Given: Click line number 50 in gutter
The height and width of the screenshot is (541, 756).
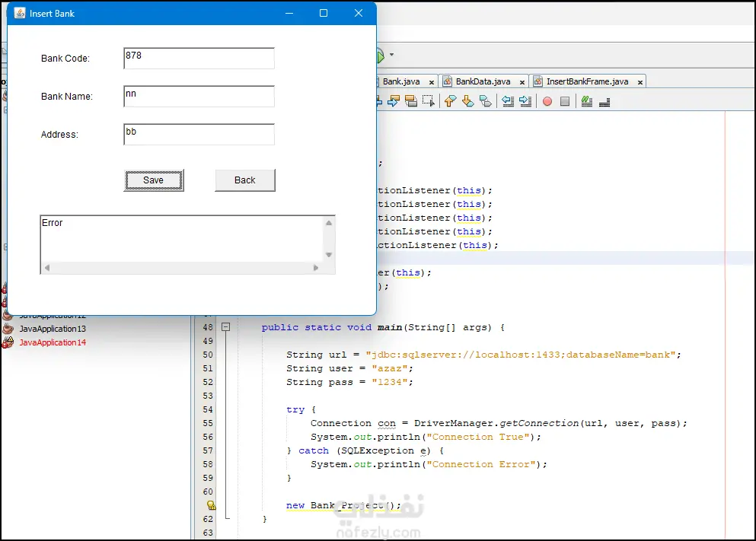Looking at the screenshot, I should point(208,355).
